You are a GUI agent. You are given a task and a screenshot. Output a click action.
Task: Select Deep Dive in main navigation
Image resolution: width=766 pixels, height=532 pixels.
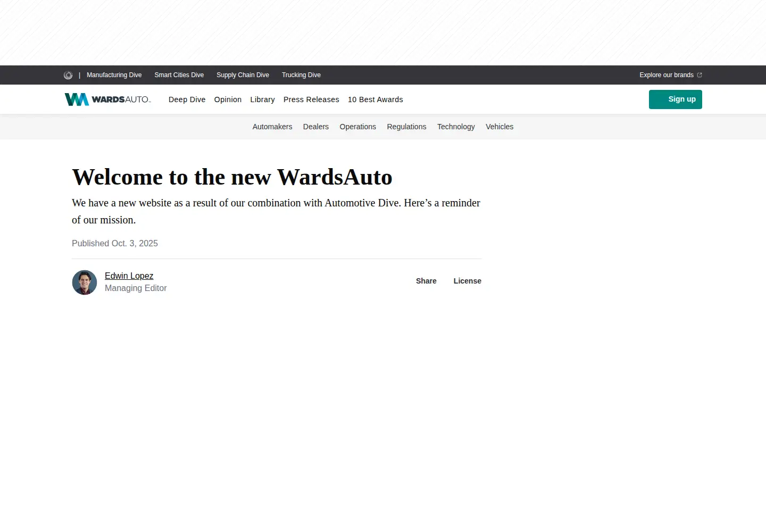point(187,99)
